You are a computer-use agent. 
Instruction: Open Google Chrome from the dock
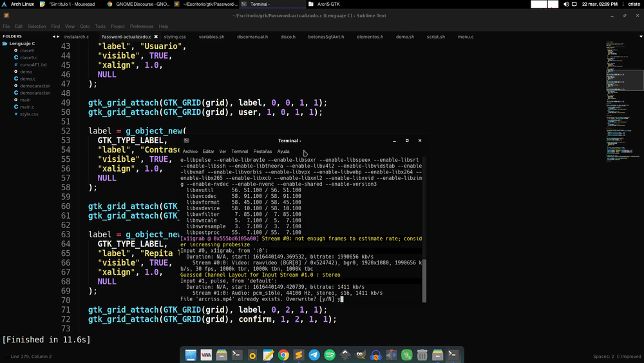[x=283, y=355]
